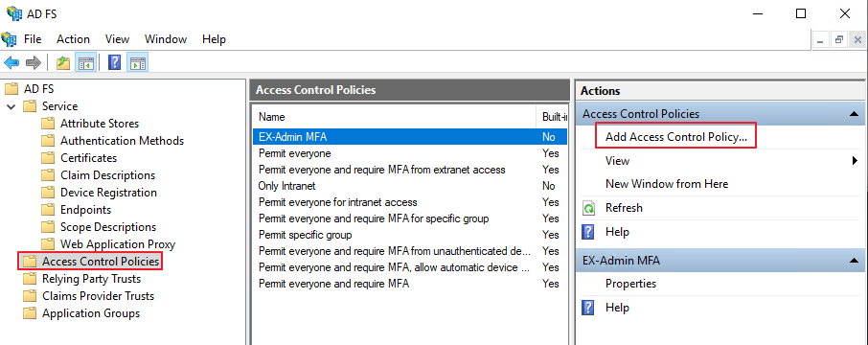Screen dimensions: 868x345
Task: Open the Help menu in menu bar
Action: tap(214, 39)
